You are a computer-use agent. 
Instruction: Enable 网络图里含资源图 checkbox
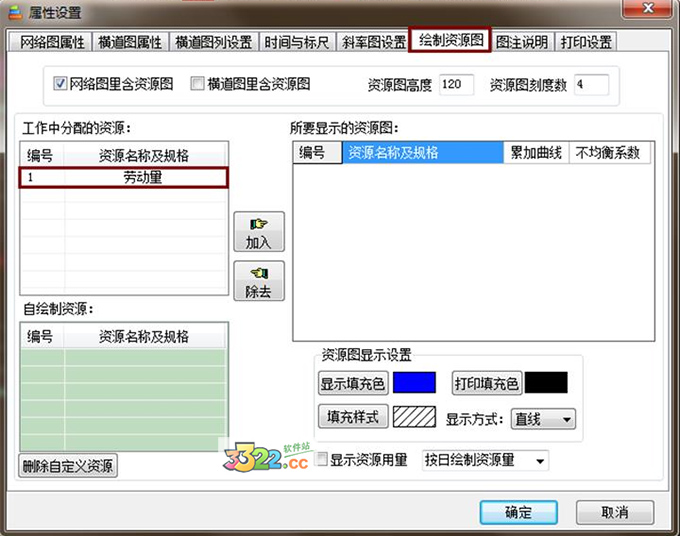point(60,83)
